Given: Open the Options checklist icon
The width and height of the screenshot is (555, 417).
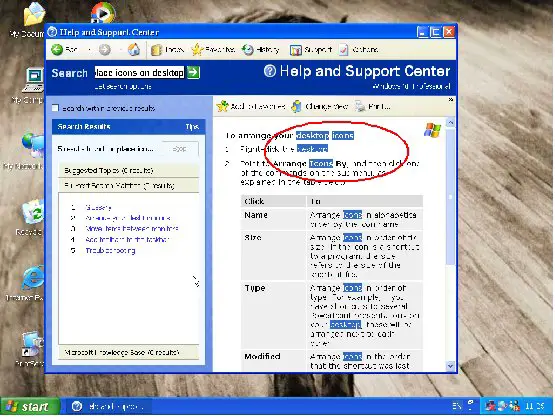Looking at the screenshot, I should (x=343, y=50).
